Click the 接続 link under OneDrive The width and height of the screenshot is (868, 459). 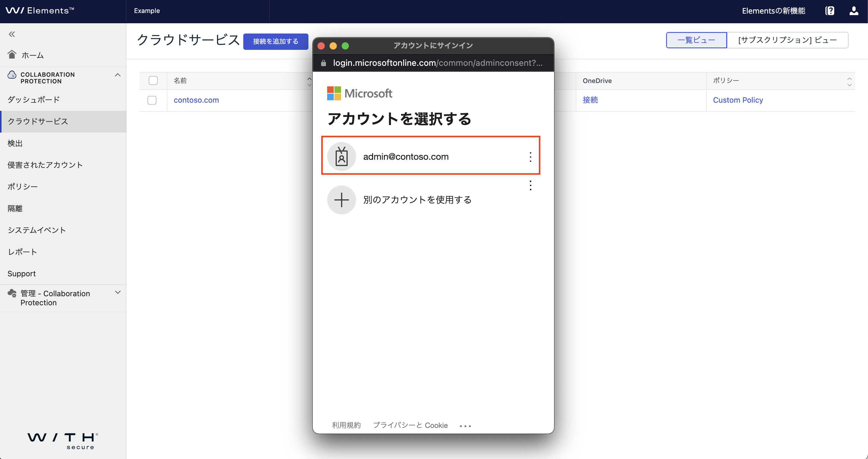[590, 100]
